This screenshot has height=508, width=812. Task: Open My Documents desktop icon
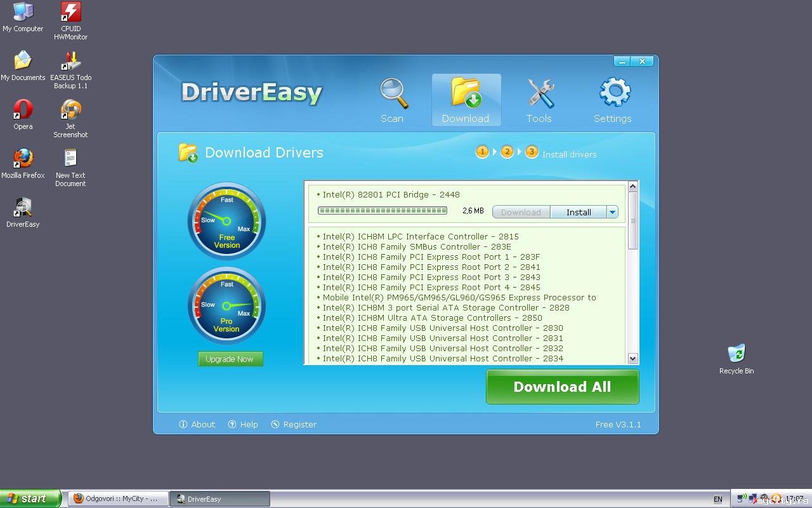coord(23,66)
